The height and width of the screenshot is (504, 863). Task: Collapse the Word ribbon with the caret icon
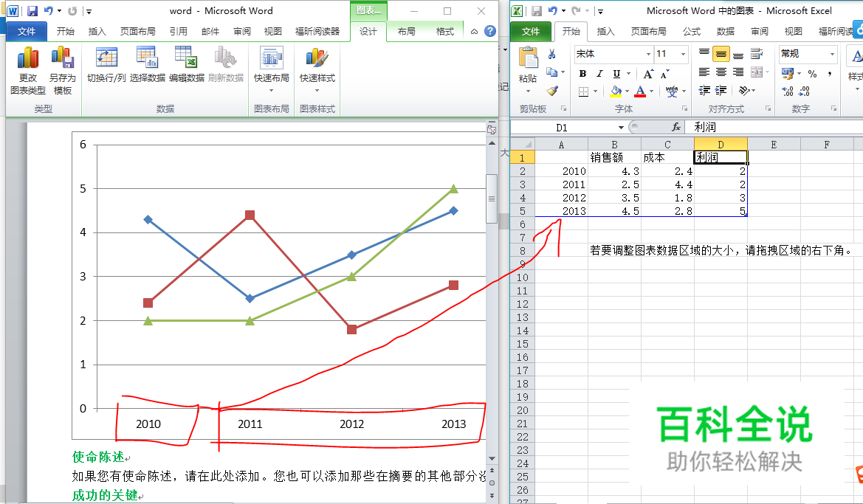tap(474, 32)
